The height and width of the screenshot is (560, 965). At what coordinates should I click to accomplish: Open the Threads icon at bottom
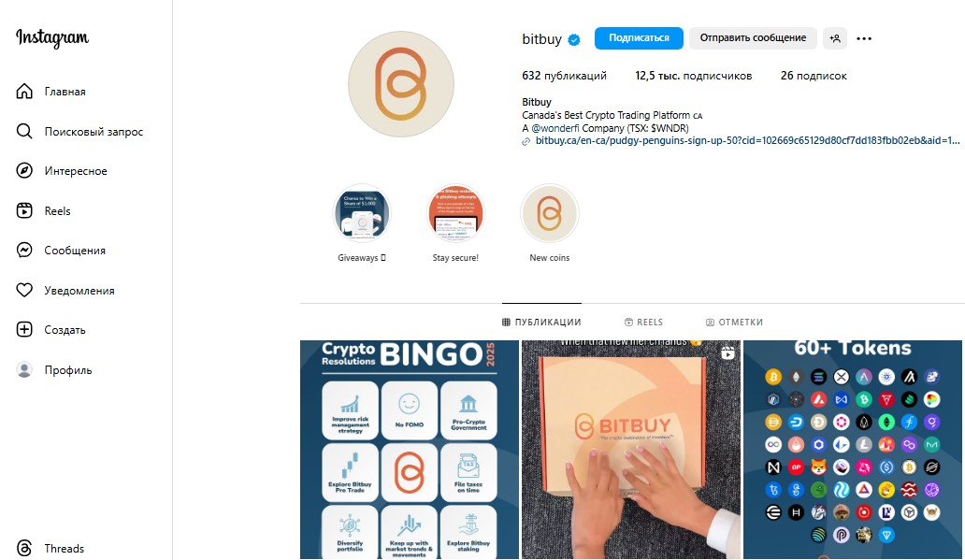pyautogui.click(x=24, y=548)
